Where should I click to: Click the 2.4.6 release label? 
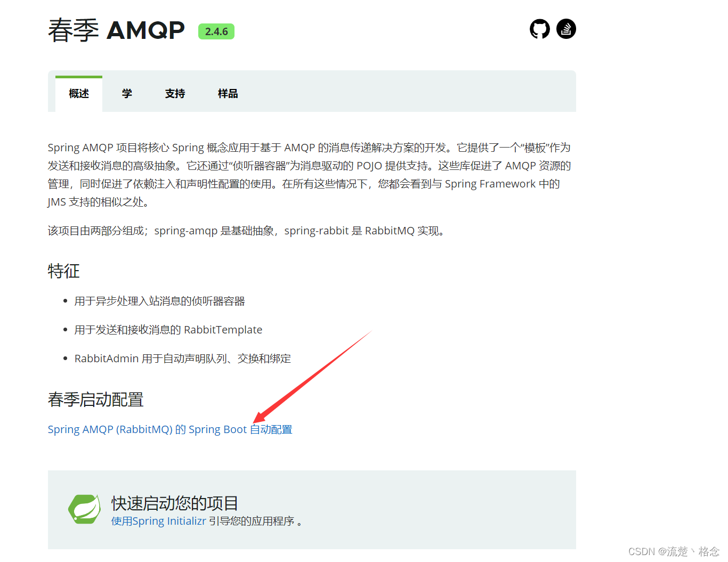(x=216, y=31)
